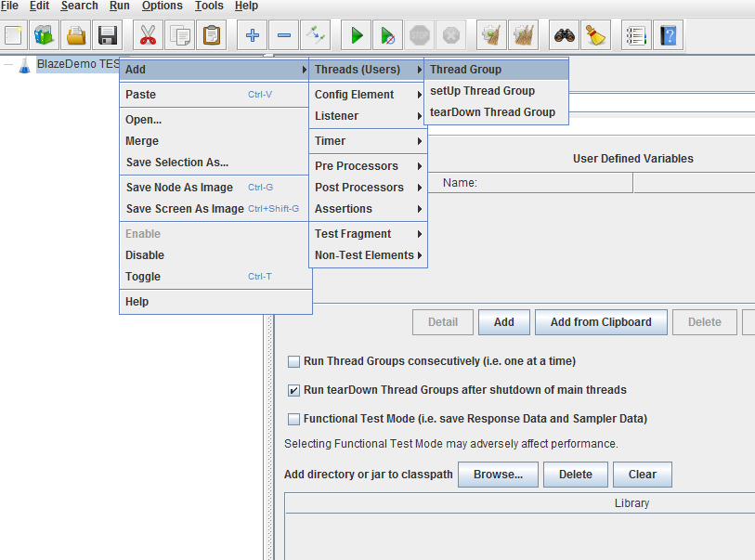Enable Run Thread Groups consecutively checkbox
This screenshot has width=755, height=560.
294,361
